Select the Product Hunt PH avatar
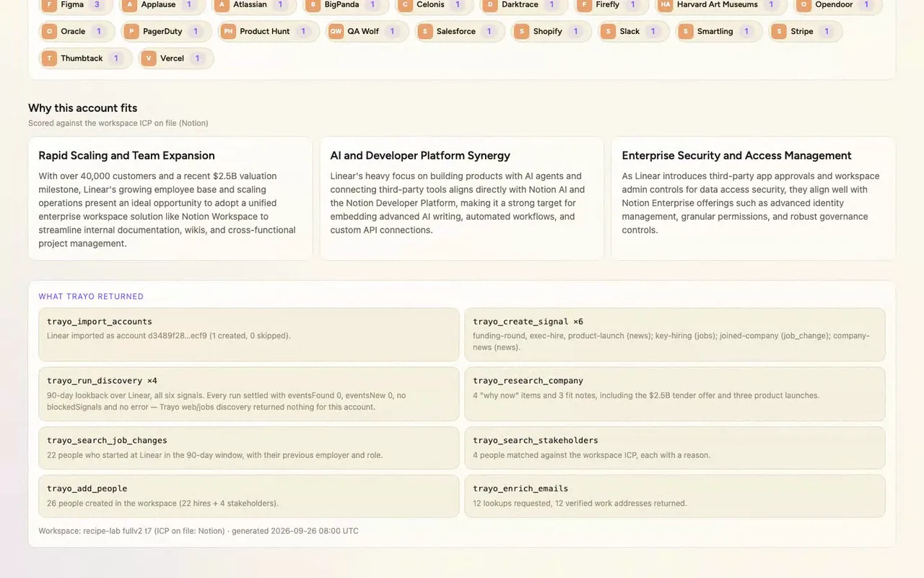Screen dimensions: 924x578 click(228, 32)
